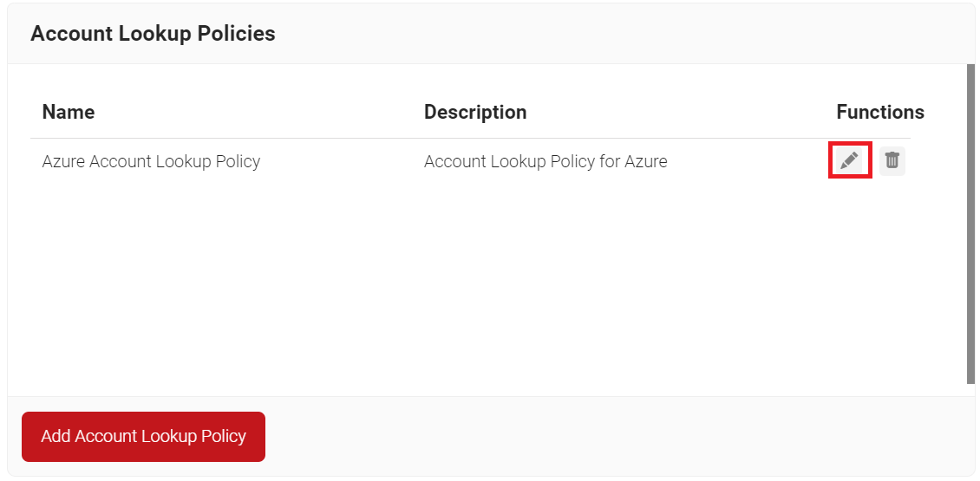This screenshot has height=481, width=980.
Task: Edit the Azure Account Lookup Policy
Action: tap(850, 161)
